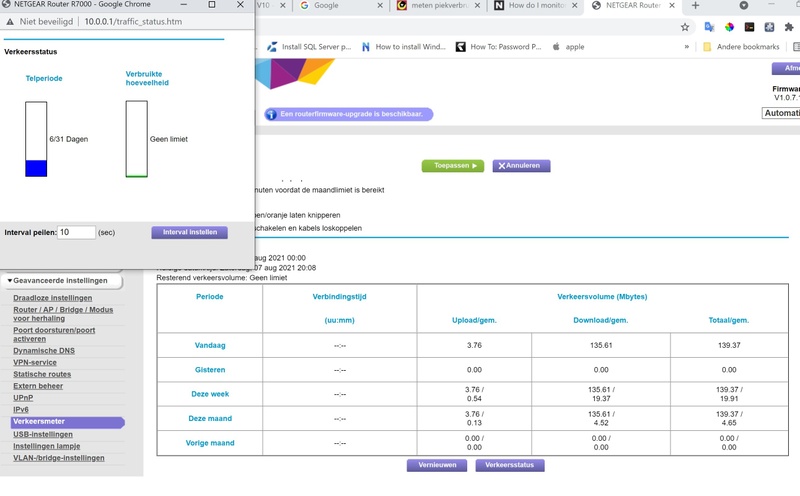Click the Vorige maand row label

coord(210,443)
